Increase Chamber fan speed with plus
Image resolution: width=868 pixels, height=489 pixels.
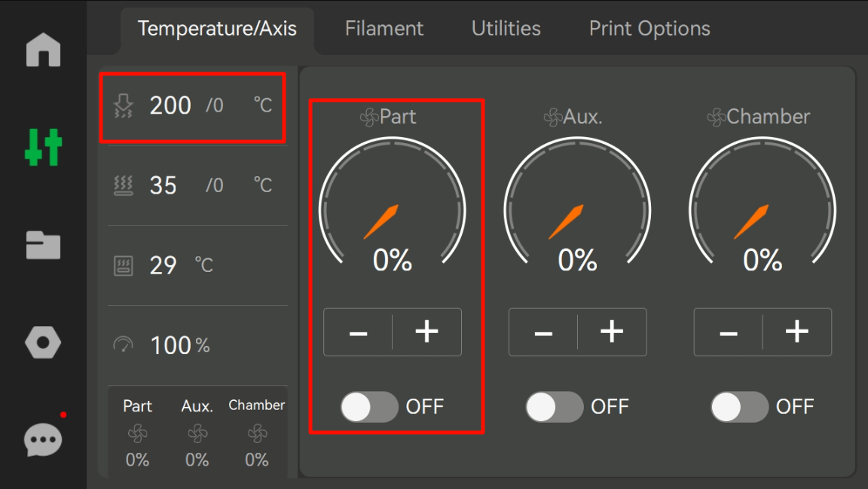pos(797,332)
